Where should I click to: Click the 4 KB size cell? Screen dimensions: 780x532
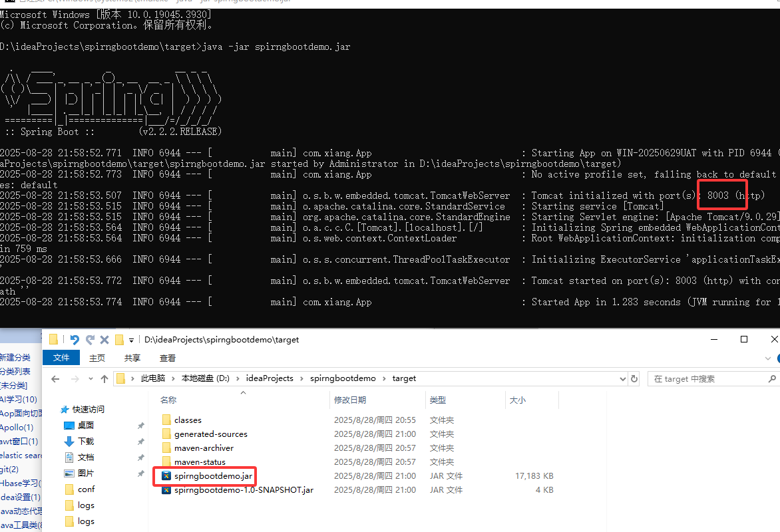[x=544, y=489]
